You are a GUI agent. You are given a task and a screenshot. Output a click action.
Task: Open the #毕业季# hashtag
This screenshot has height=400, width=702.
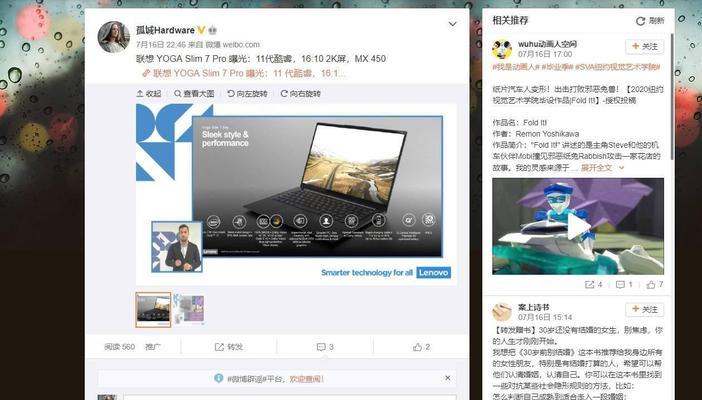(556, 67)
